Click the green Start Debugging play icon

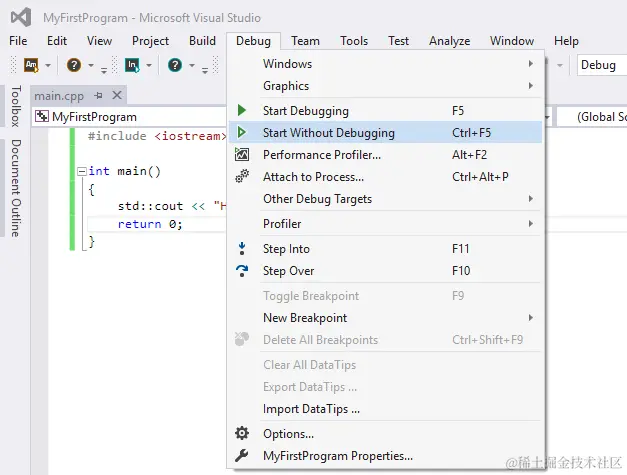(242, 110)
